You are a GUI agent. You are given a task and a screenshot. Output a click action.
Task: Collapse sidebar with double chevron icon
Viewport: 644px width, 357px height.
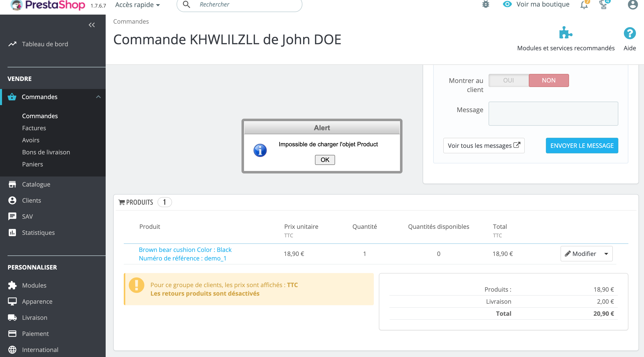click(92, 25)
